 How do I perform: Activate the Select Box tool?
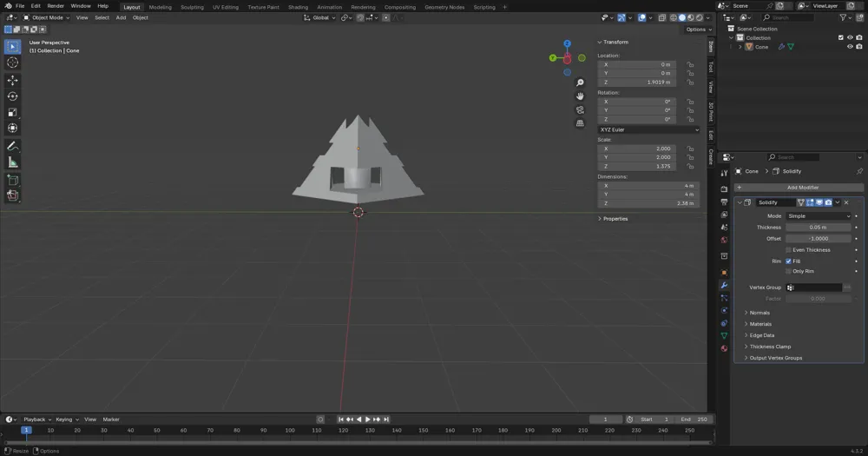tap(12, 47)
